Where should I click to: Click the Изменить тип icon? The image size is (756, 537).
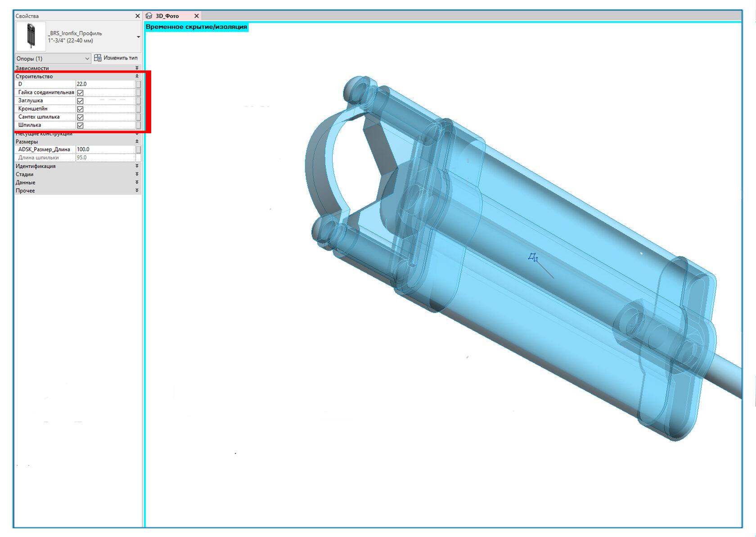pos(98,58)
